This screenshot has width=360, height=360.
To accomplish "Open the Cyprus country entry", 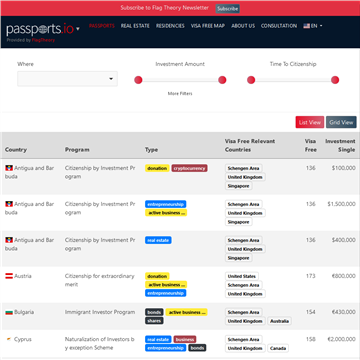I will click(x=23, y=339).
